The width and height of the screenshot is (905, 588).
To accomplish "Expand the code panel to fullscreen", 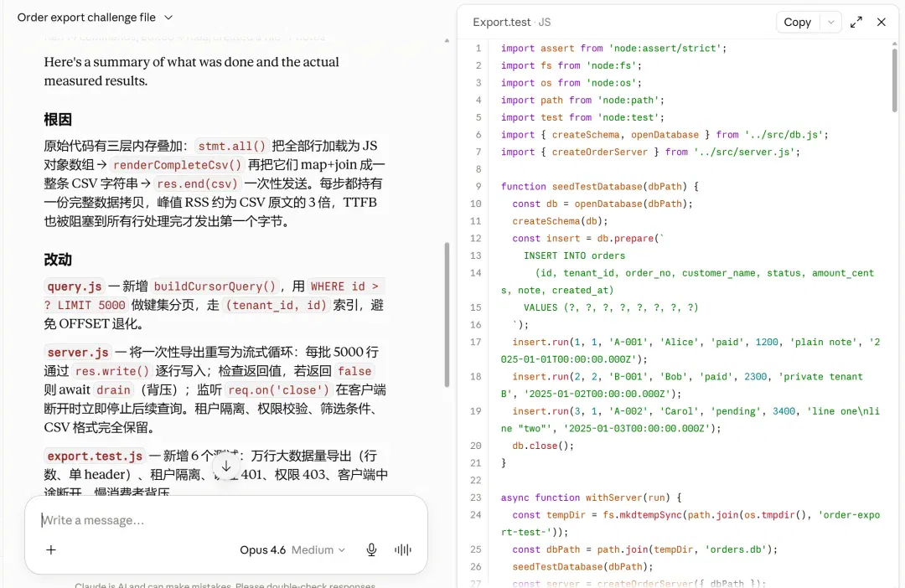I will coord(856,22).
